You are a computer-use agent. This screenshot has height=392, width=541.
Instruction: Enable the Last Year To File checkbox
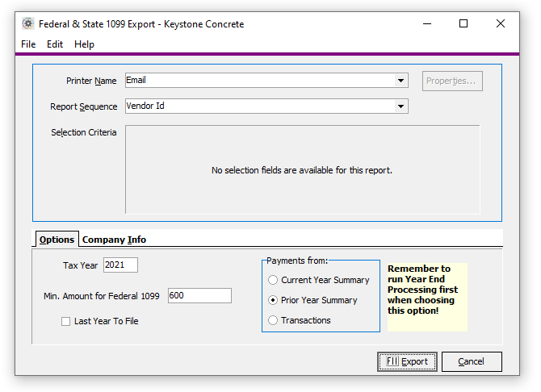pyautogui.click(x=66, y=321)
